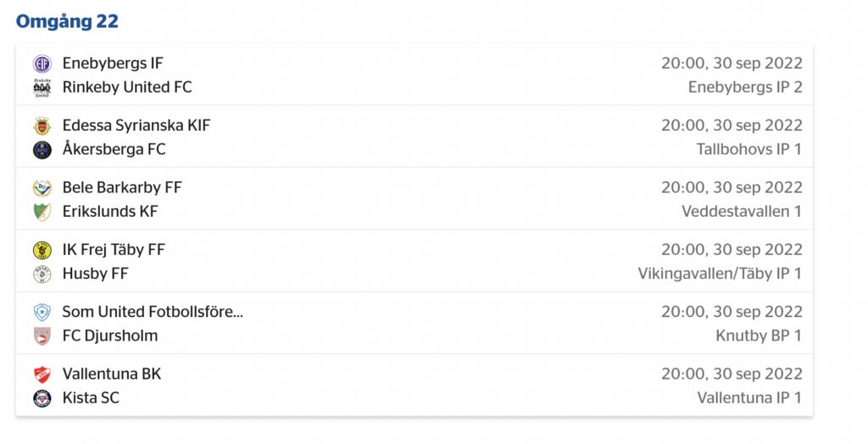Viewport: 868px width, 444px height.
Task: Open the Åkersberga FC team name
Action: 114,149
